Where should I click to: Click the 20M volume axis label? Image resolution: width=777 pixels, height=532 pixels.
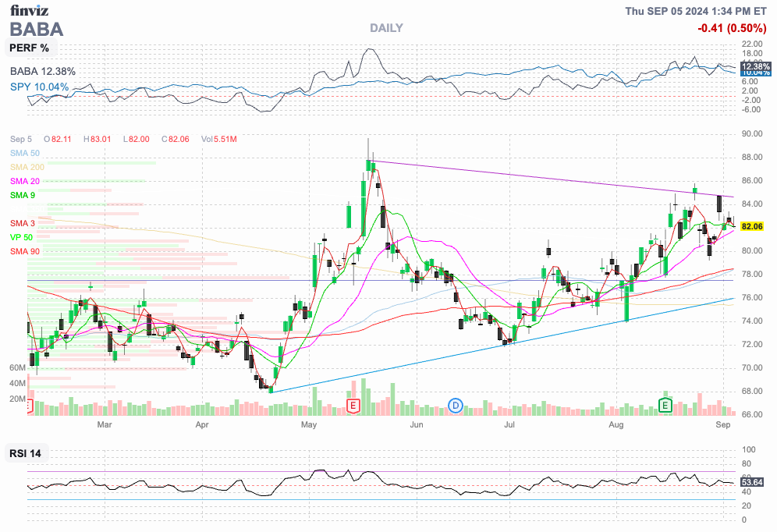(17, 399)
